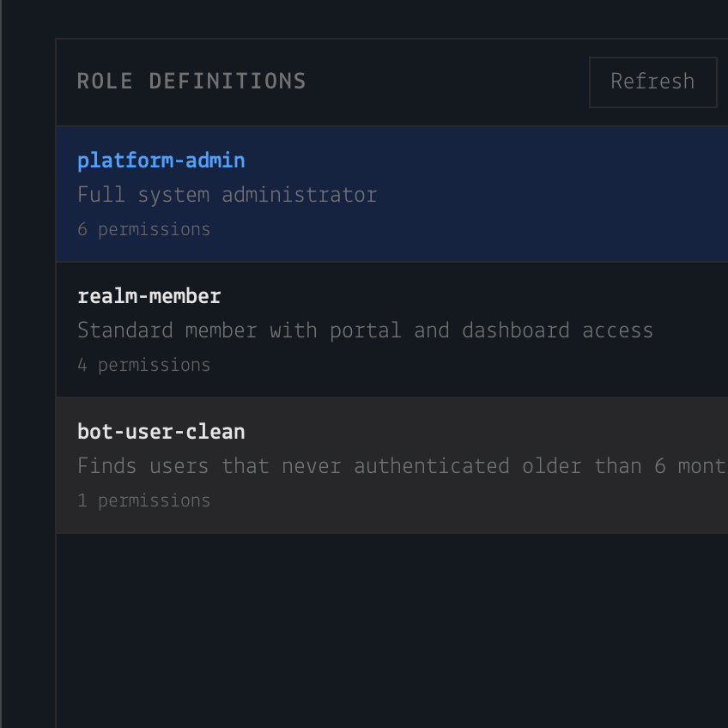Click the Refresh button
Image resolution: width=728 pixels, height=728 pixels.
point(652,82)
